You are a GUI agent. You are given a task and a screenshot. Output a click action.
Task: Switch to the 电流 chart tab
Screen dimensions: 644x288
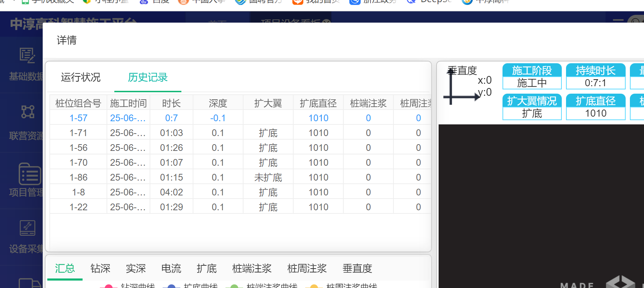[x=171, y=269]
